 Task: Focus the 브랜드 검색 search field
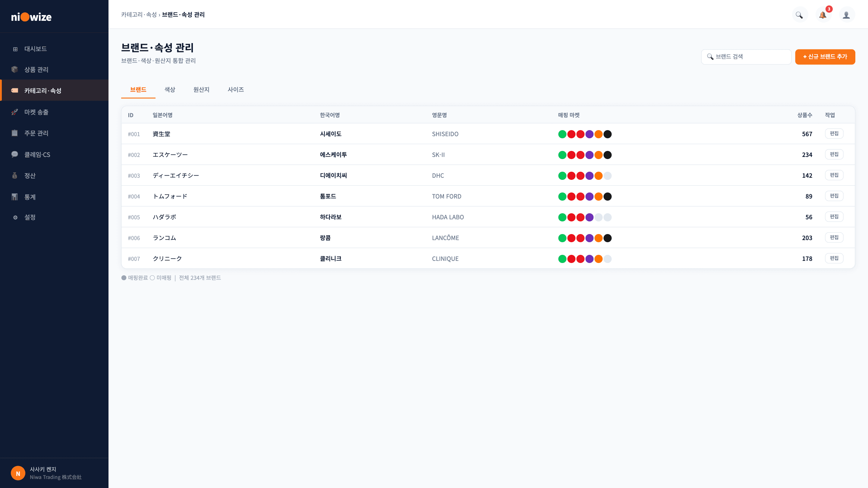click(x=746, y=57)
